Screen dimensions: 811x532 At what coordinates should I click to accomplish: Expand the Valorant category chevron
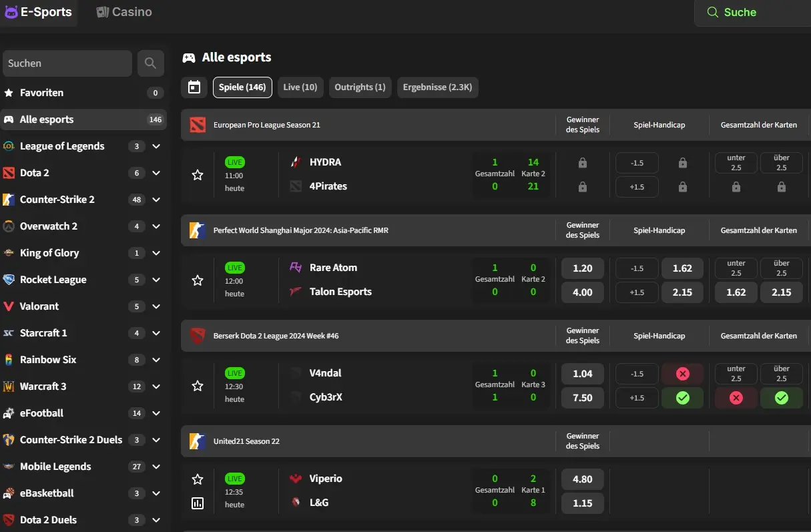pyautogui.click(x=156, y=306)
